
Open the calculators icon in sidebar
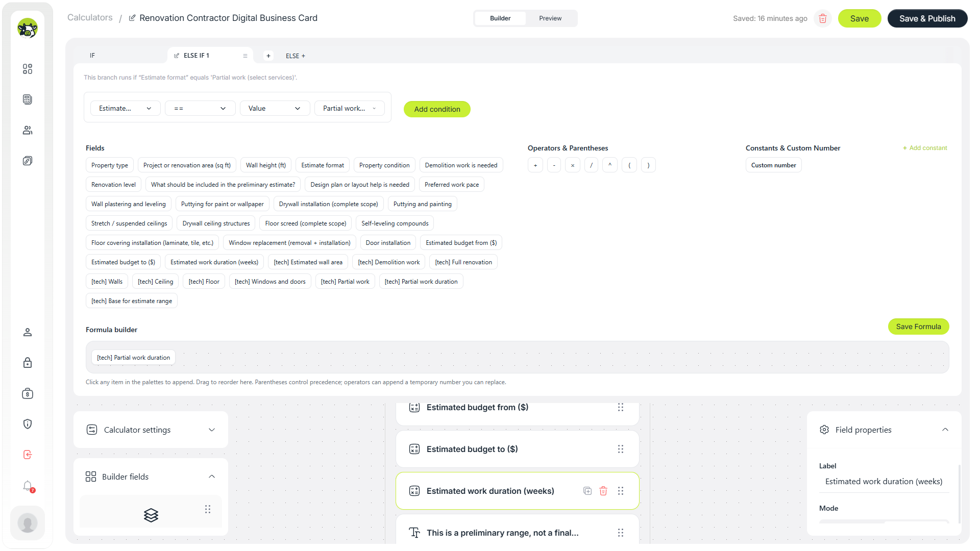(28, 99)
